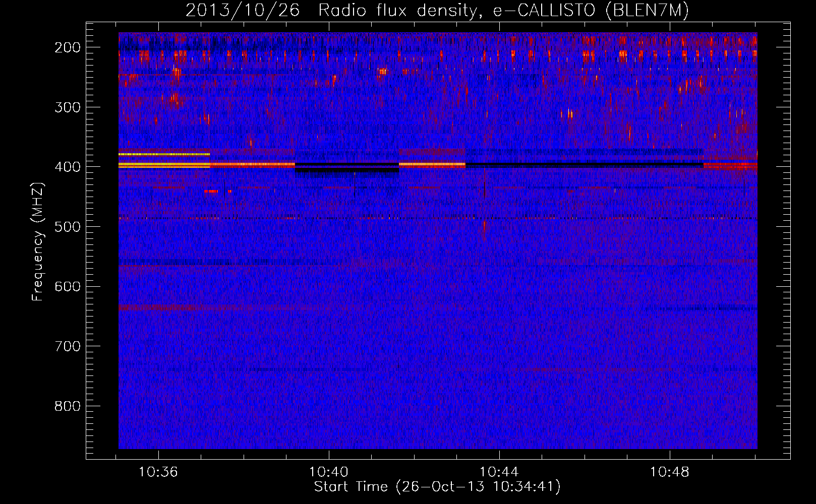The width and height of the screenshot is (816, 504).
Task: Click the 10:48 time tick label
Action: coord(670,472)
